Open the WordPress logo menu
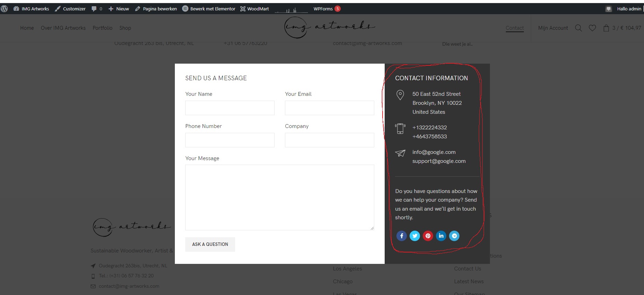The height and width of the screenshot is (295, 644). click(x=4, y=9)
